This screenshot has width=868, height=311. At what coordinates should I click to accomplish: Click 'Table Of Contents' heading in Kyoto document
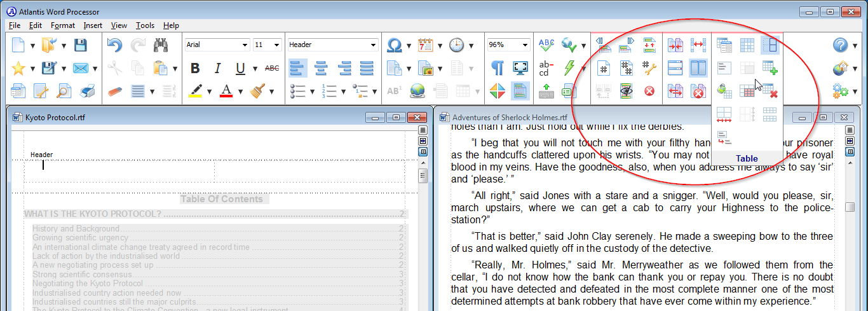(x=221, y=199)
